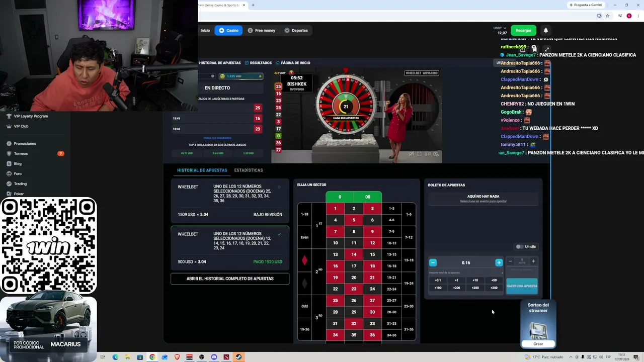644x362 pixels.
Task: Go to the Inicio tab
Action: [205, 30]
